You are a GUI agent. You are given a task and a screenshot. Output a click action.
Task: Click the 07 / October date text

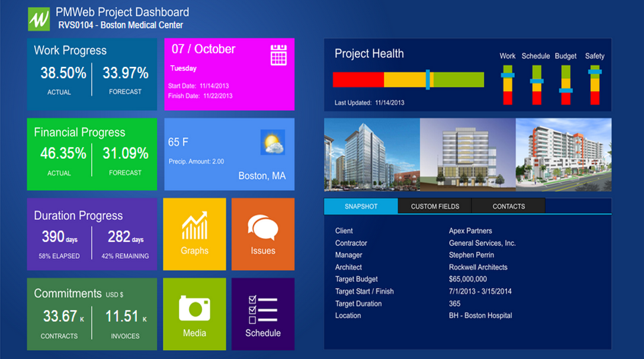tap(203, 49)
